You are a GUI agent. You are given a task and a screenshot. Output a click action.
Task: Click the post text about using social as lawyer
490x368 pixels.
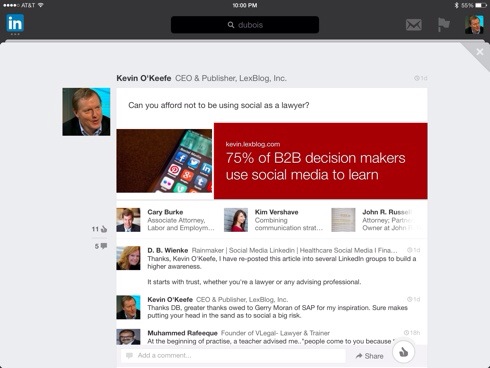click(219, 105)
